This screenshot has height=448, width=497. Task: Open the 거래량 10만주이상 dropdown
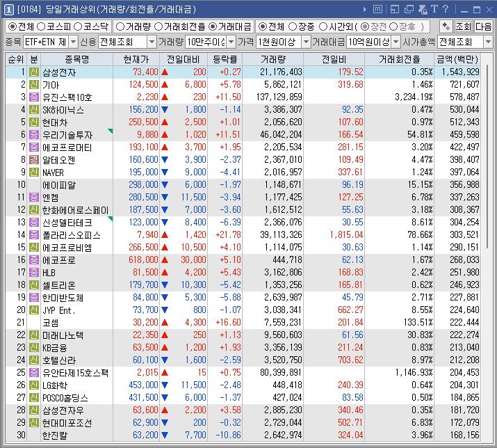[x=231, y=42]
